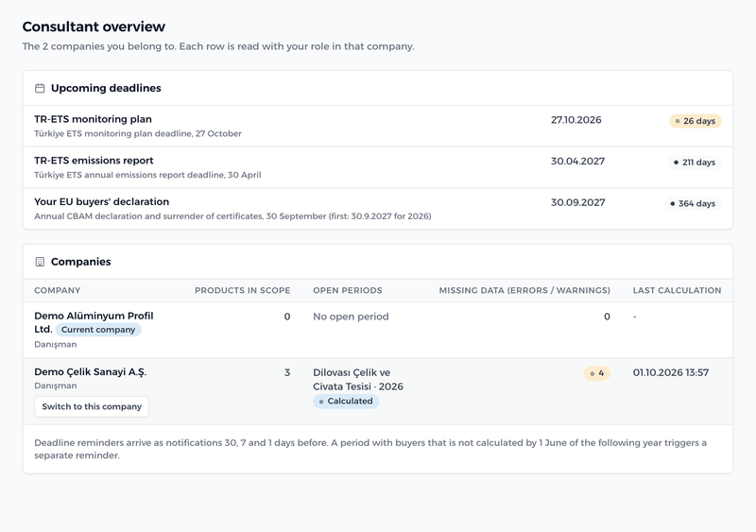Viewport: 756px width, 532px height.
Task: Click the calendar icon beside Upcoming deadlines
Action: click(40, 88)
